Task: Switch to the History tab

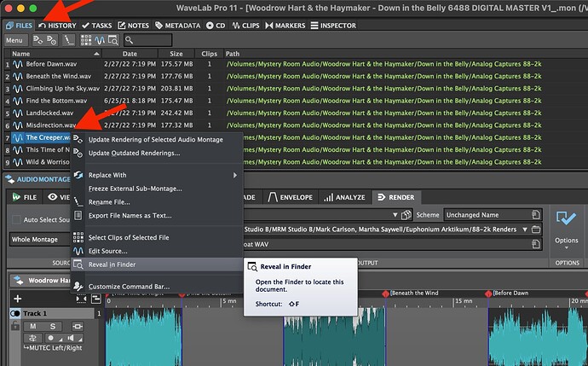Action: click(x=57, y=26)
